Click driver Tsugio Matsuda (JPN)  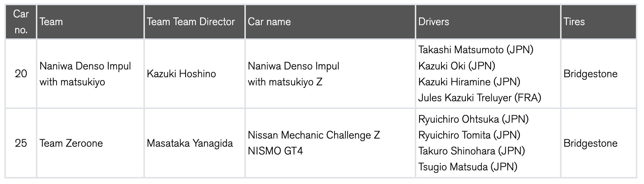(468, 167)
